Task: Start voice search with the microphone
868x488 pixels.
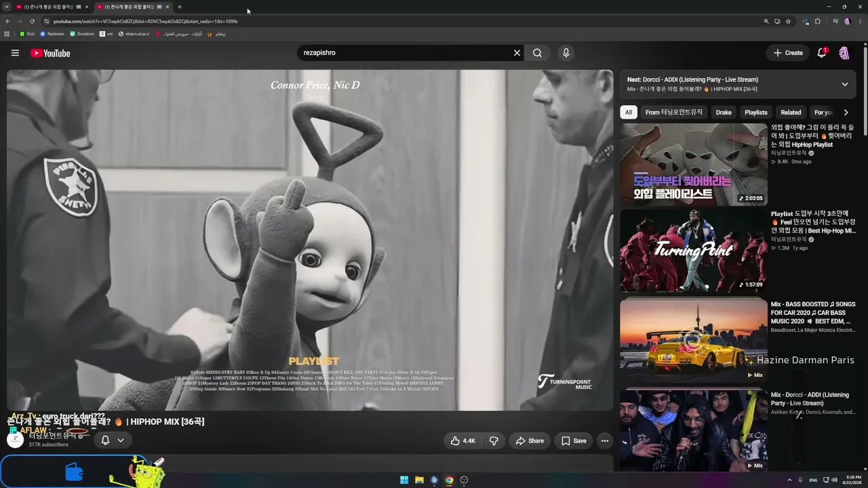Action: (x=566, y=53)
